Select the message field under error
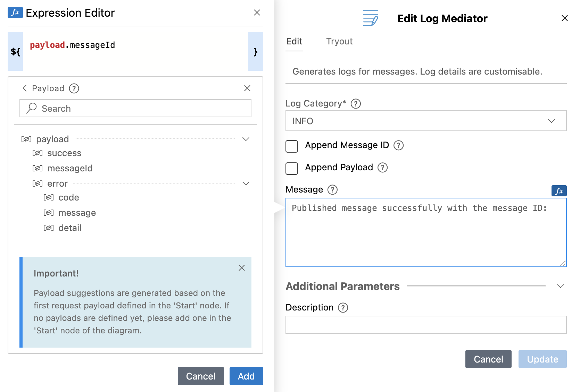The image size is (580, 392). (x=77, y=213)
